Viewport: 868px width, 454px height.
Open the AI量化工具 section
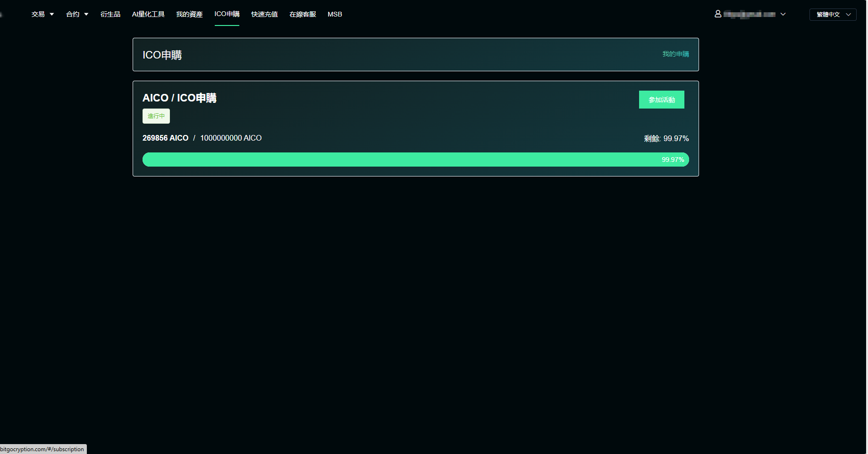[x=148, y=14]
